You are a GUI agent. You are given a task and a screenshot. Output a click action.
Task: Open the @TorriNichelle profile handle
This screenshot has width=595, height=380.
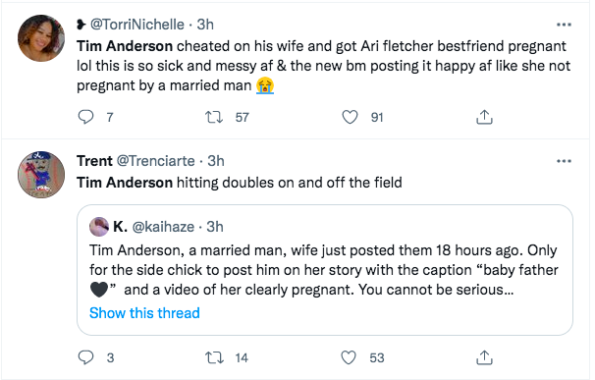click(137, 25)
